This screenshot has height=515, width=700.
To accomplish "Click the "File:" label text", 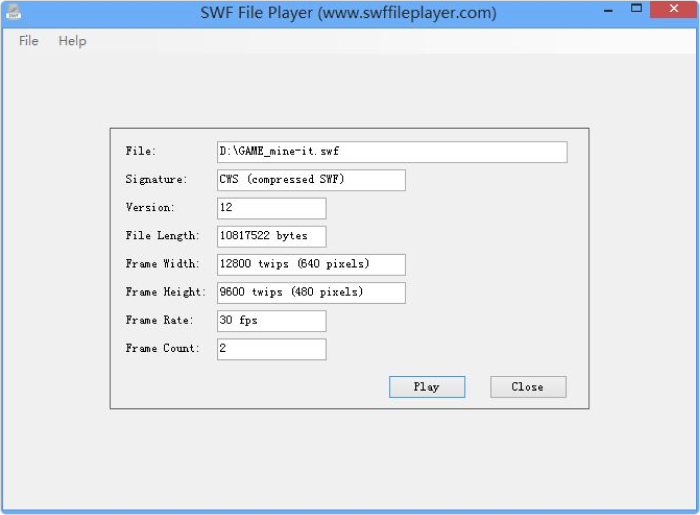I will 141,151.
